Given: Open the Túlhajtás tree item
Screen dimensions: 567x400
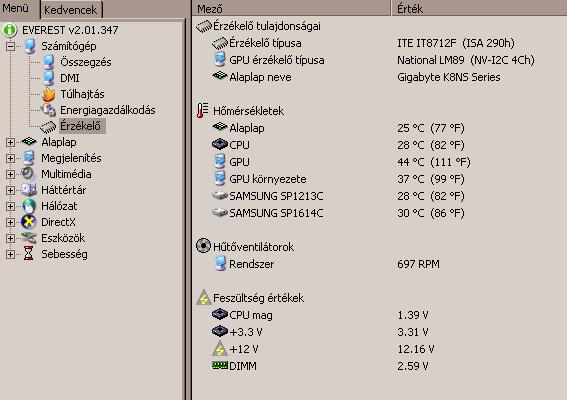Looking at the screenshot, I should (x=82, y=94).
